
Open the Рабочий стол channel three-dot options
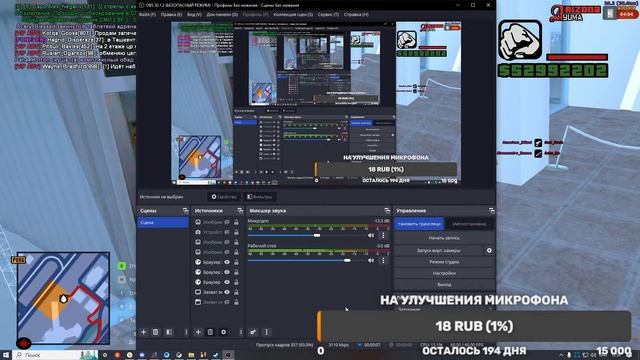tap(383, 260)
